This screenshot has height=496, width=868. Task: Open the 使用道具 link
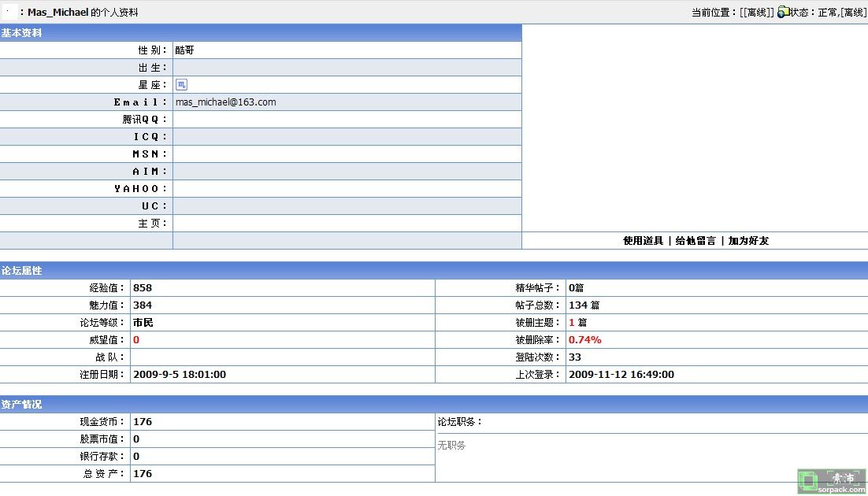(643, 241)
